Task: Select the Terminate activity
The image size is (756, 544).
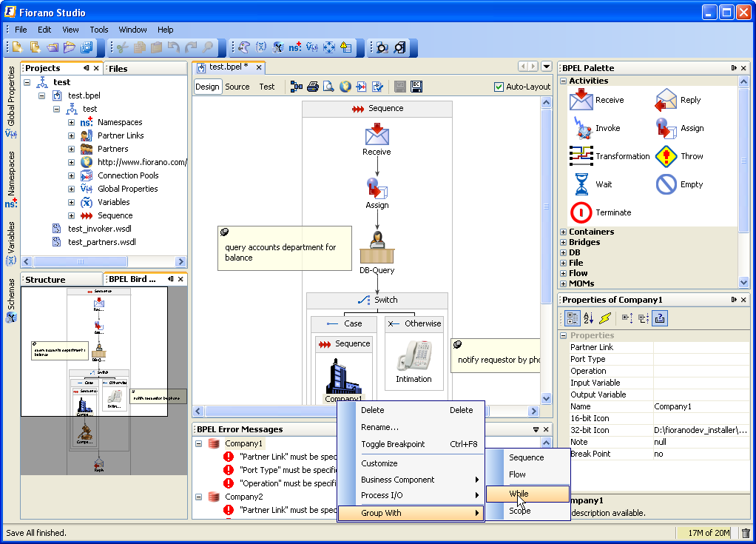Action: 601,212
